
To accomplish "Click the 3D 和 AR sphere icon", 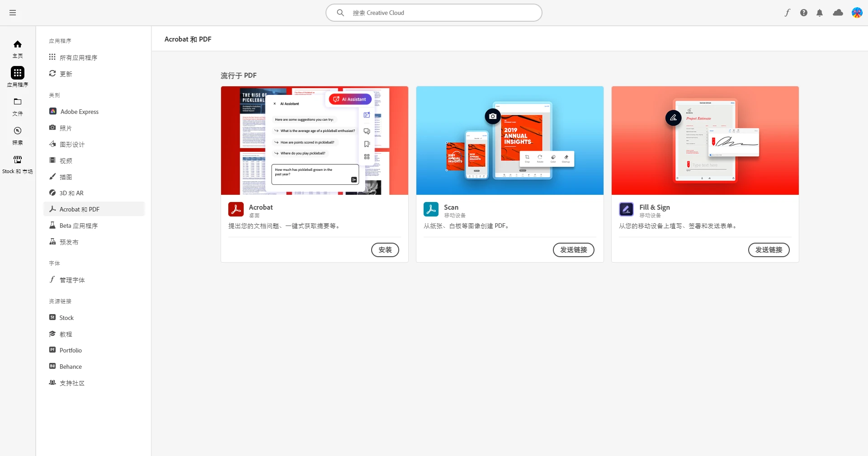I will coord(52,193).
